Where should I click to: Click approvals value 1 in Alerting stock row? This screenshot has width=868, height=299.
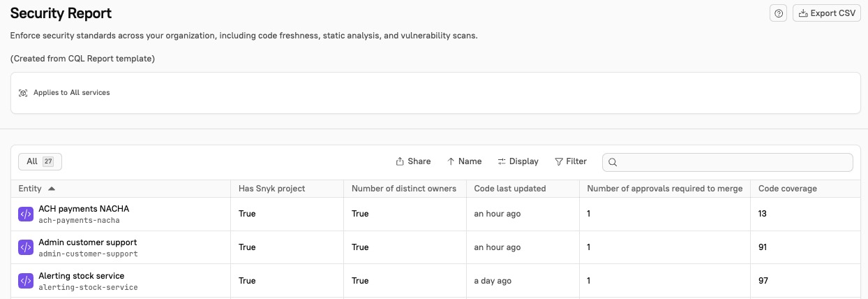pos(589,281)
